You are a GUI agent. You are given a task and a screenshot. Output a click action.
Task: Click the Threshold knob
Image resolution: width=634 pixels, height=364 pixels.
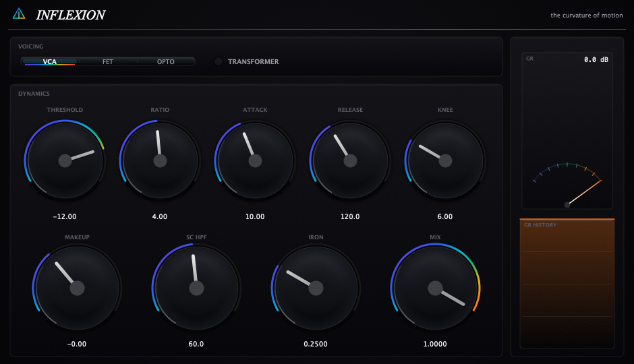click(x=65, y=160)
